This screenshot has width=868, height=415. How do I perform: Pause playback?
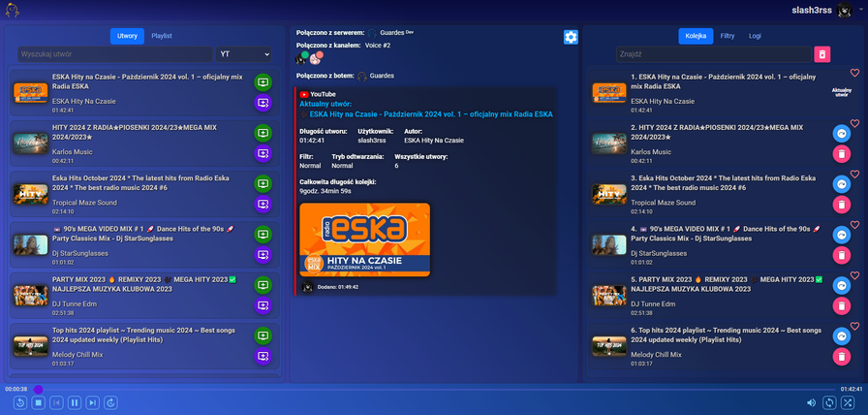[75, 402]
